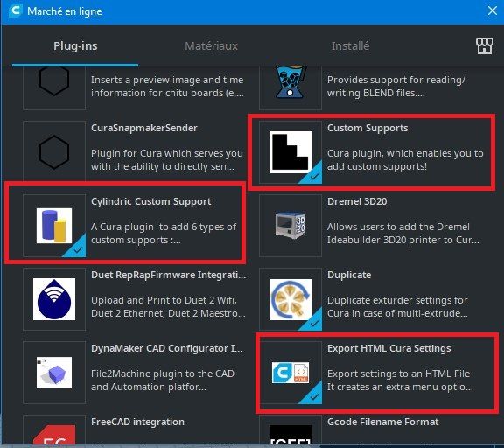Click the chitu boards plugin hexagon icon
Viewport: 504px width, 448px height.
(x=54, y=81)
